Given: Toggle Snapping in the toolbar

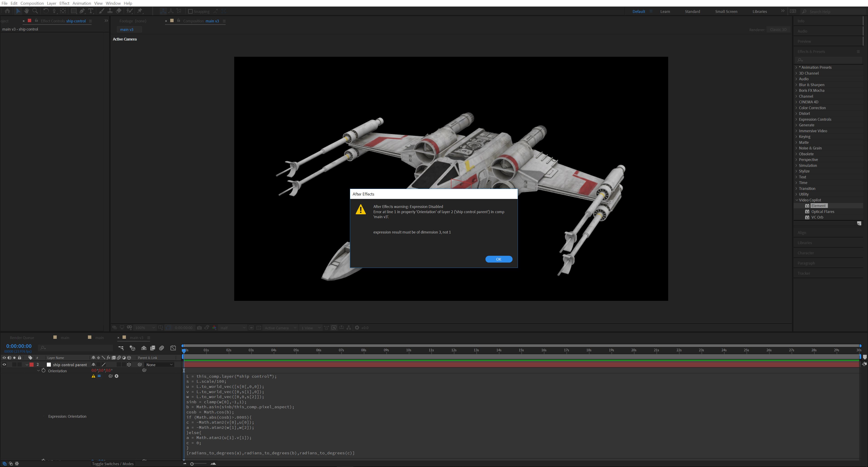Looking at the screenshot, I should [x=190, y=11].
